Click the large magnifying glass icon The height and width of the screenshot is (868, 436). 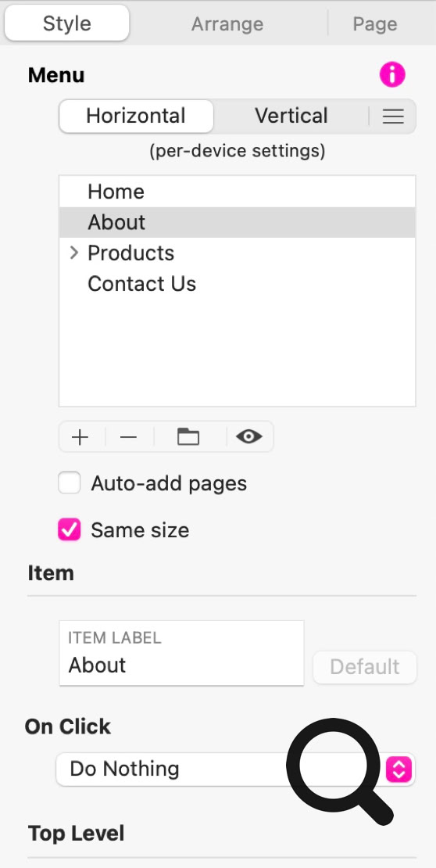coord(338,771)
